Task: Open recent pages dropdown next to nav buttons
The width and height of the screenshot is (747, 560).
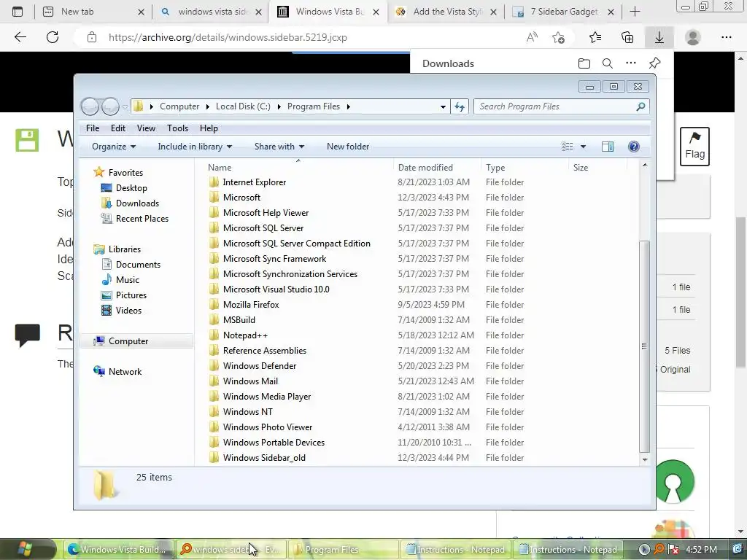Action: tap(125, 107)
